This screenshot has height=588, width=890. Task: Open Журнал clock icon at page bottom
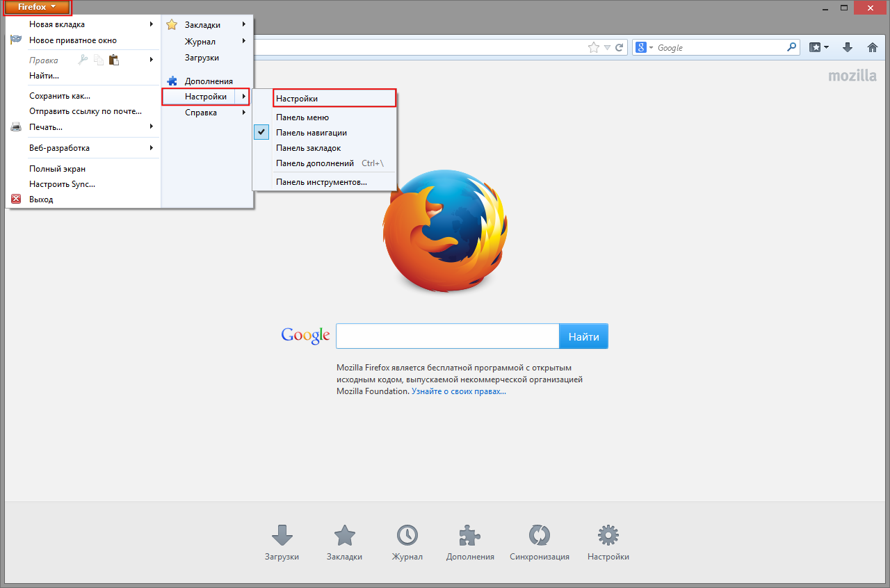[407, 535]
